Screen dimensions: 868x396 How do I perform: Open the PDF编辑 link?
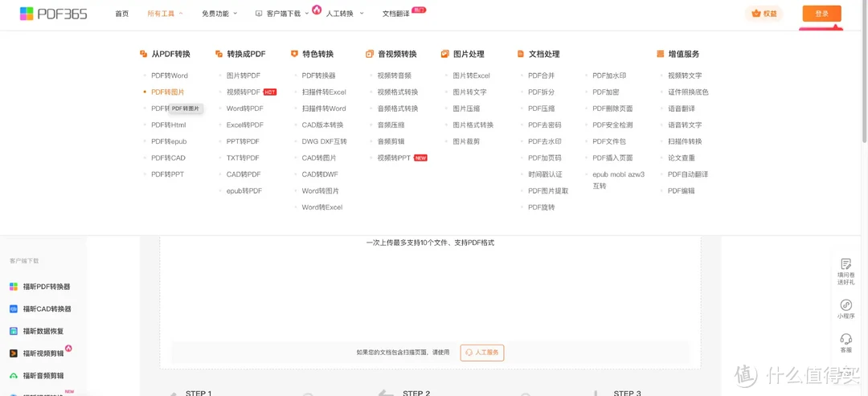click(681, 191)
